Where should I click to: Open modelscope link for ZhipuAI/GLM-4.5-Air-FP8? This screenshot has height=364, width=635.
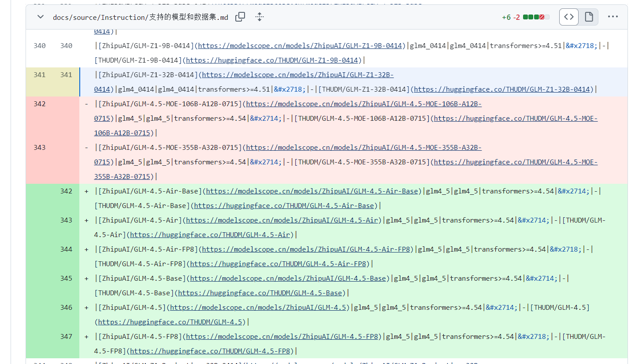(x=306, y=249)
